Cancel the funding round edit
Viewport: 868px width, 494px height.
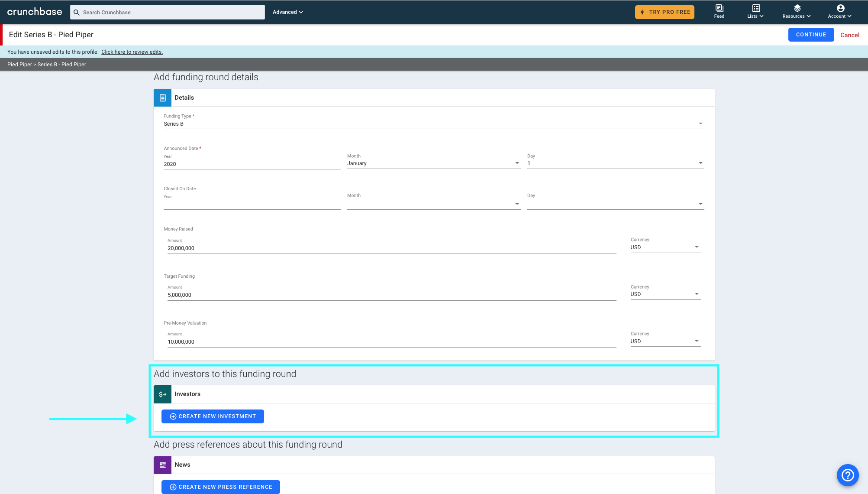849,35
